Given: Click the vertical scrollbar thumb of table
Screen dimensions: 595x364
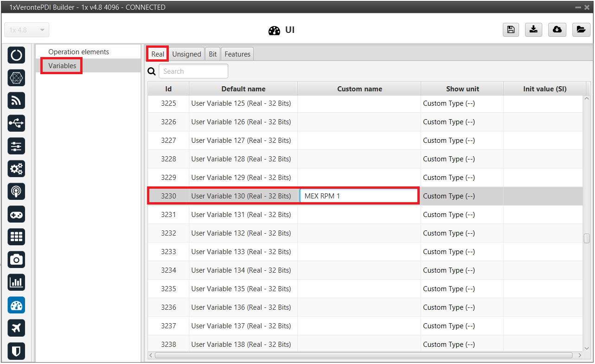Looking at the screenshot, I should [587, 238].
